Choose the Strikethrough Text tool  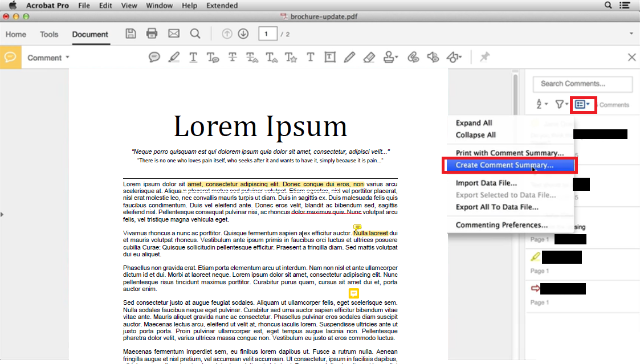click(x=232, y=57)
